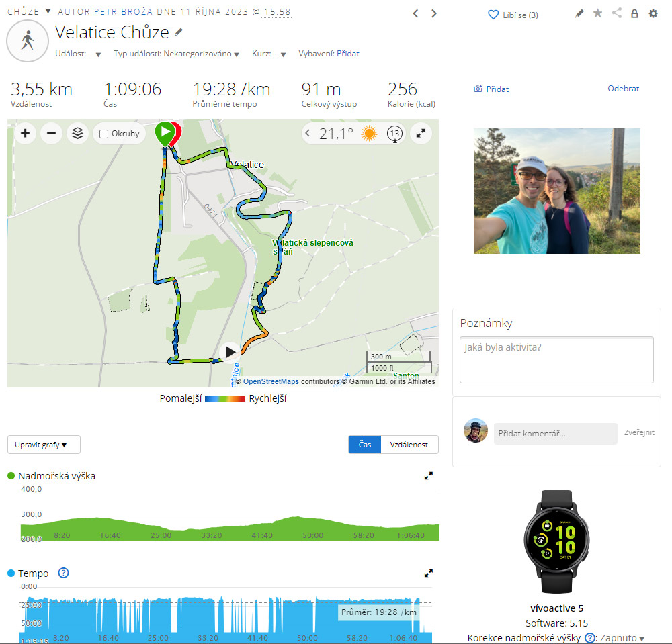Click Odebrat to remove photo

[623, 89]
